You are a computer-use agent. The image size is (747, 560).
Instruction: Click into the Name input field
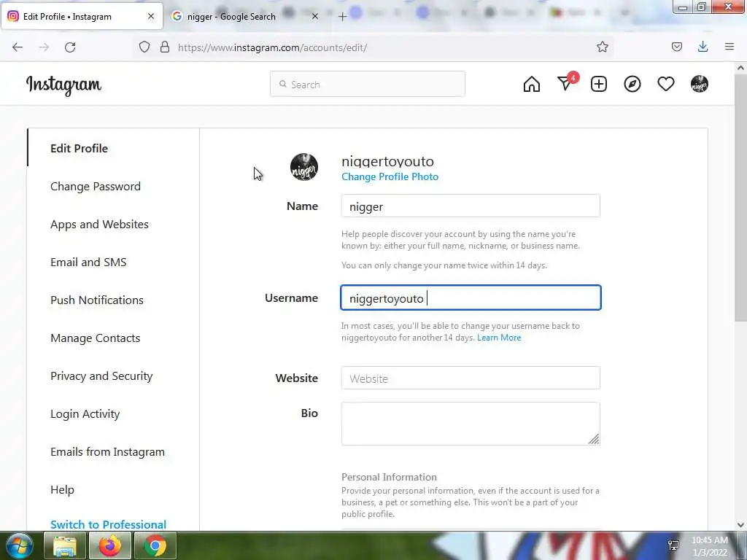[x=471, y=206]
